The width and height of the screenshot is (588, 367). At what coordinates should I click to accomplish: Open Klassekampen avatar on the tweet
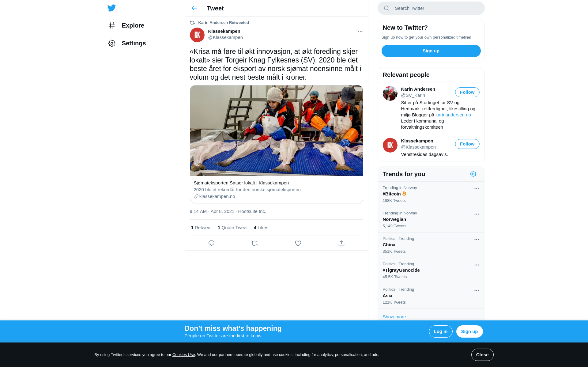coord(197,35)
